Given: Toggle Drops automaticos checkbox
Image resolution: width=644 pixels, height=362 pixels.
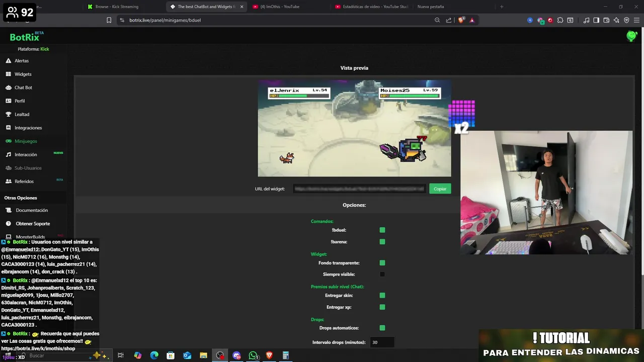Looking at the screenshot, I should pos(382,328).
